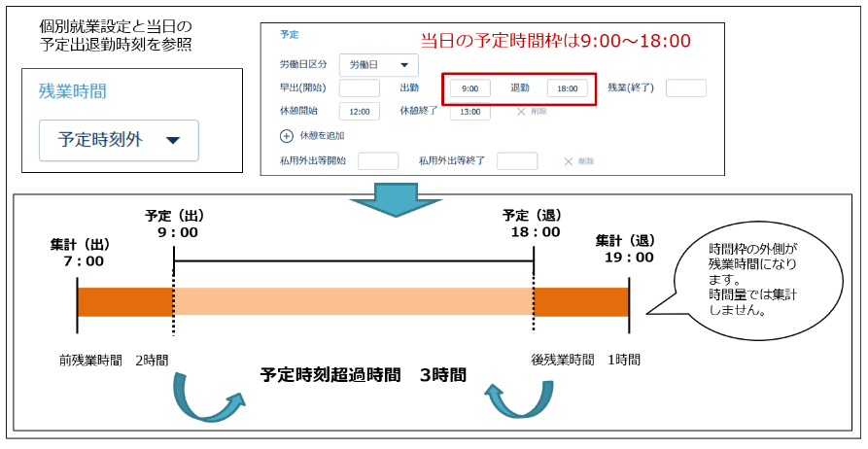868x449 pixels.
Task: Click the 休憩を追加 link text
Action: tap(322, 135)
